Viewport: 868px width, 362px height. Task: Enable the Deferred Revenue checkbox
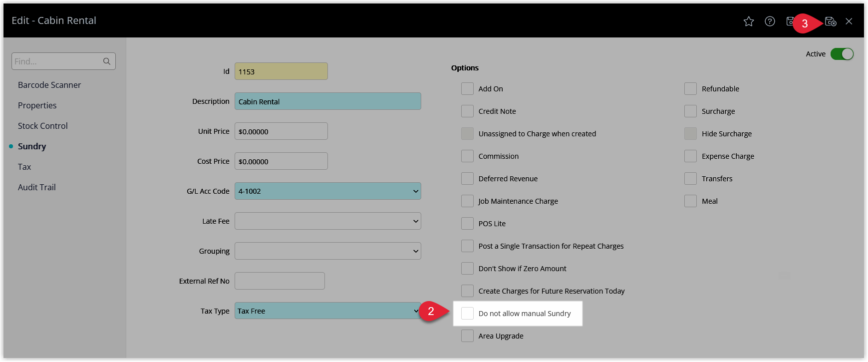point(467,179)
